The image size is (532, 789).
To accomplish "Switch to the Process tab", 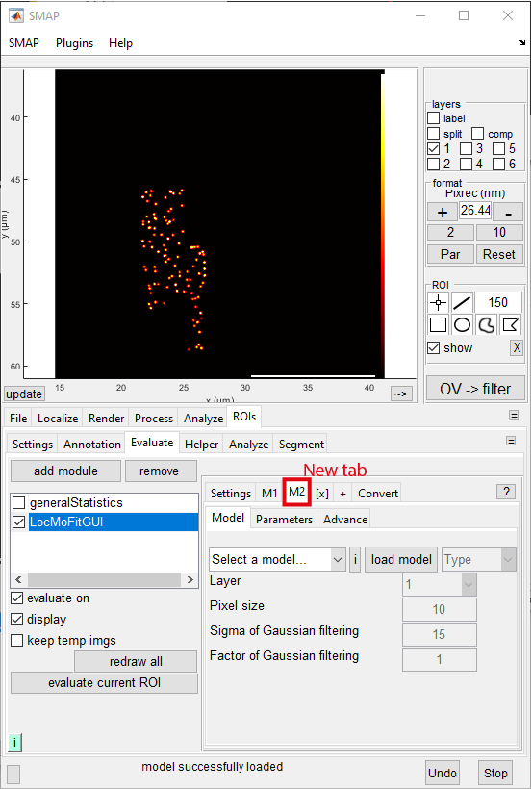I will pyautogui.click(x=154, y=419).
